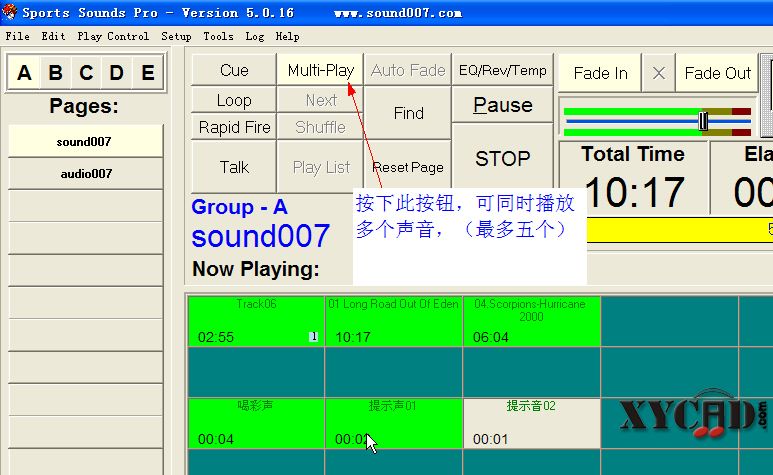Play 04.Scorpions-Hurricane 2000 cell

[531, 321]
